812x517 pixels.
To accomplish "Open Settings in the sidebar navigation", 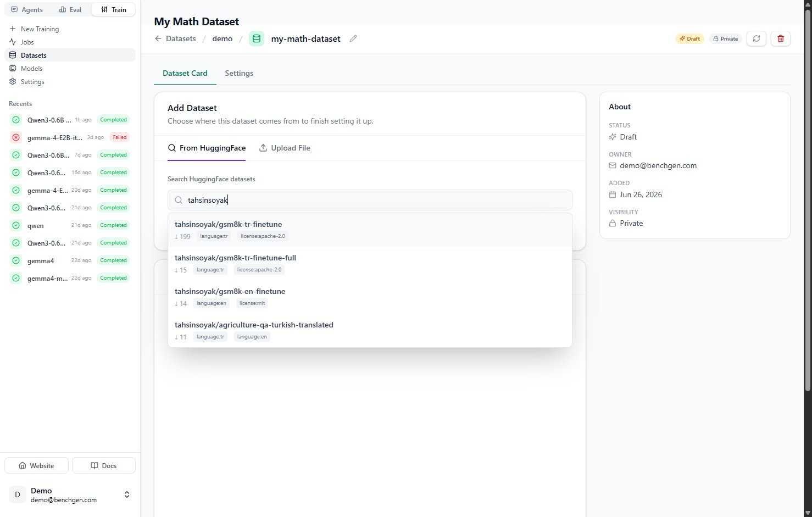I will pos(70,81).
